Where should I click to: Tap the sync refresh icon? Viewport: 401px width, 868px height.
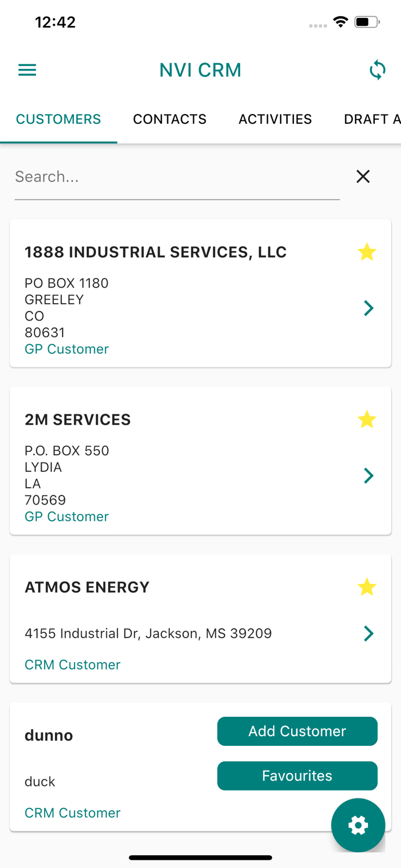pos(377,70)
